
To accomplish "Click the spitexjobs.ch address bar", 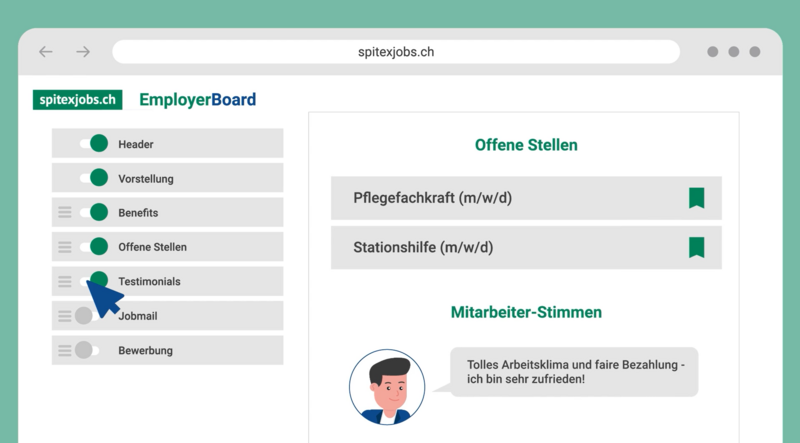I will coord(396,52).
